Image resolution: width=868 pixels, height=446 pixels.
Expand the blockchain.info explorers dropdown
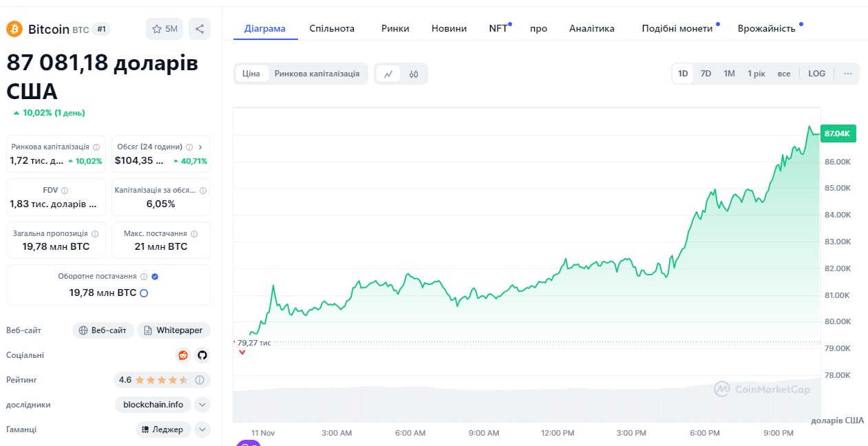[x=202, y=405]
